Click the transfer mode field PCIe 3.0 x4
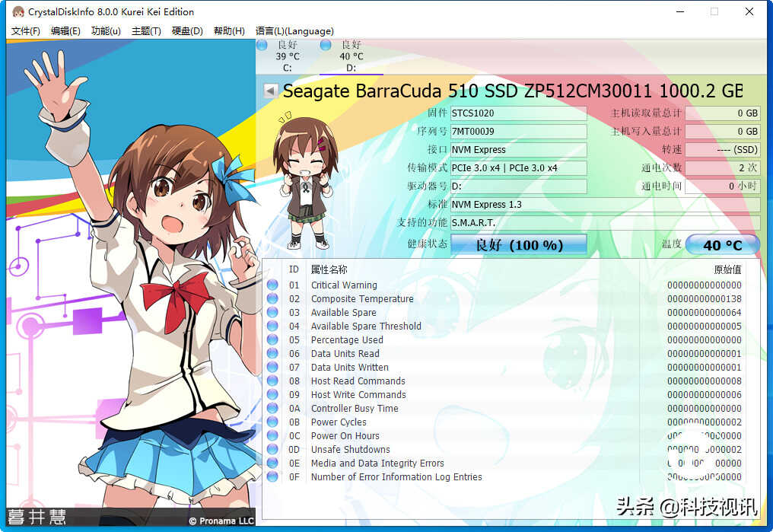This screenshot has height=532, width=773. pyautogui.click(x=519, y=167)
